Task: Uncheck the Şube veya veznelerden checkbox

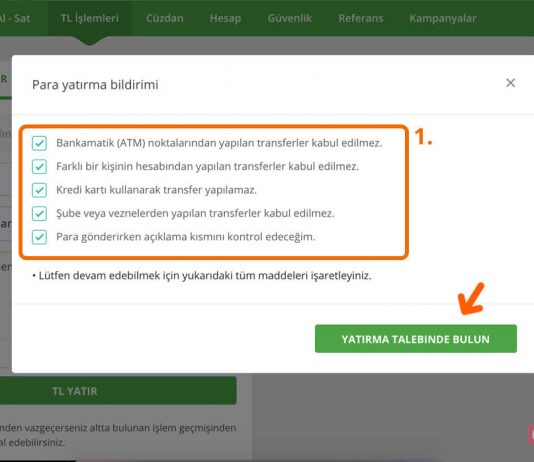Action: point(40,213)
